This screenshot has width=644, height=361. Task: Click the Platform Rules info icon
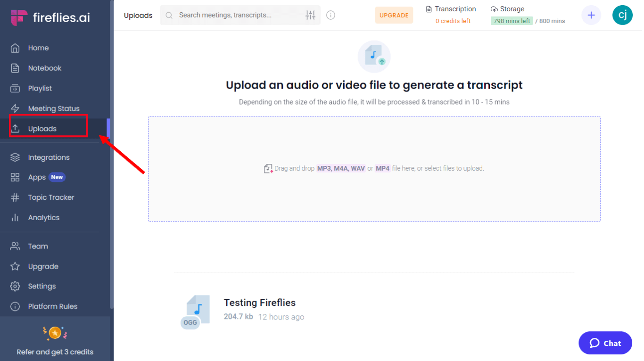(x=15, y=306)
